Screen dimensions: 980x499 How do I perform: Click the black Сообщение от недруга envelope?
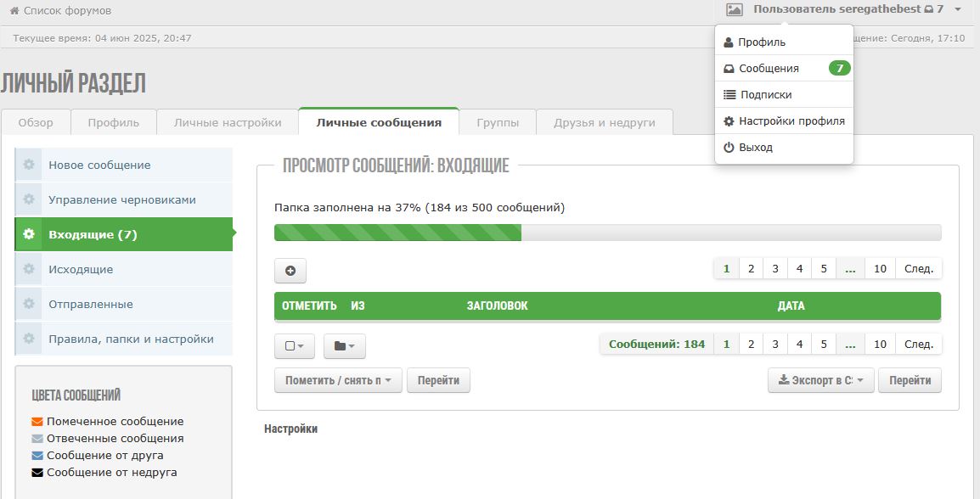[x=37, y=473]
